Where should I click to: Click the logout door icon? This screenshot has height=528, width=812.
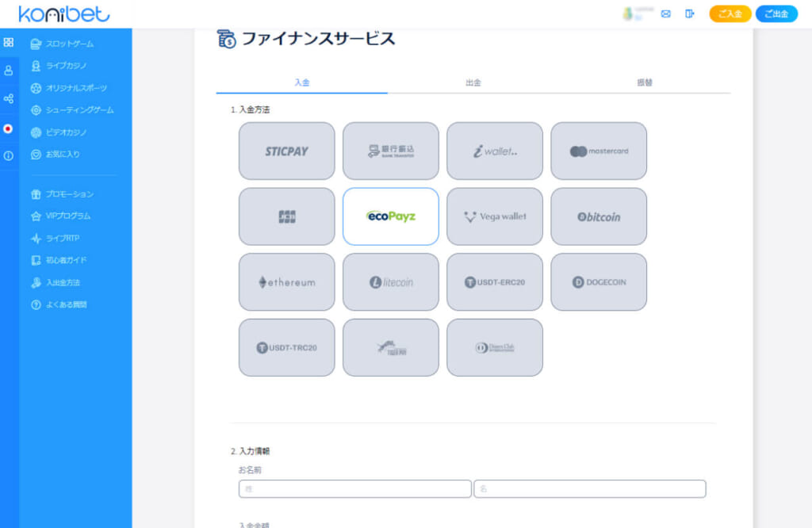point(689,14)
